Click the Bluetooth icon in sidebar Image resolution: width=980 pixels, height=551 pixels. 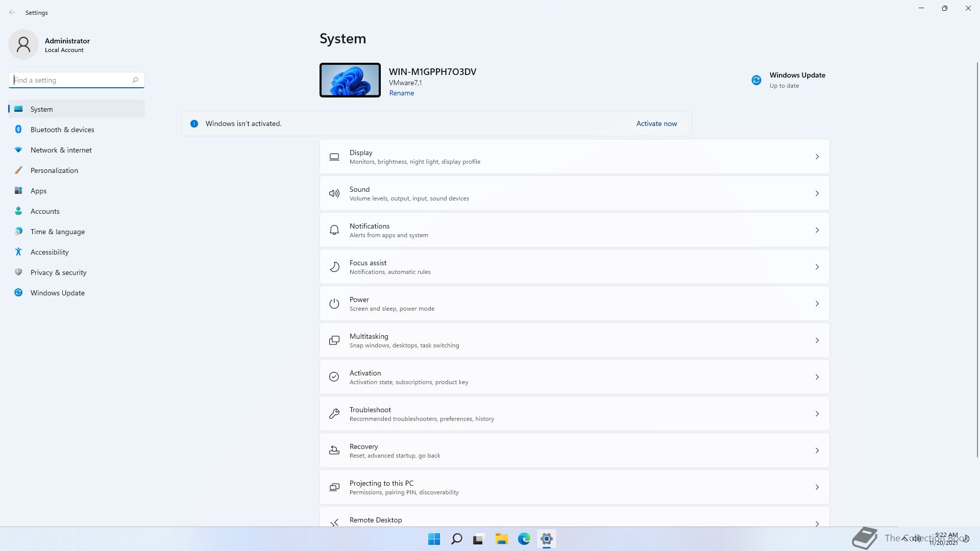point(18,130)
